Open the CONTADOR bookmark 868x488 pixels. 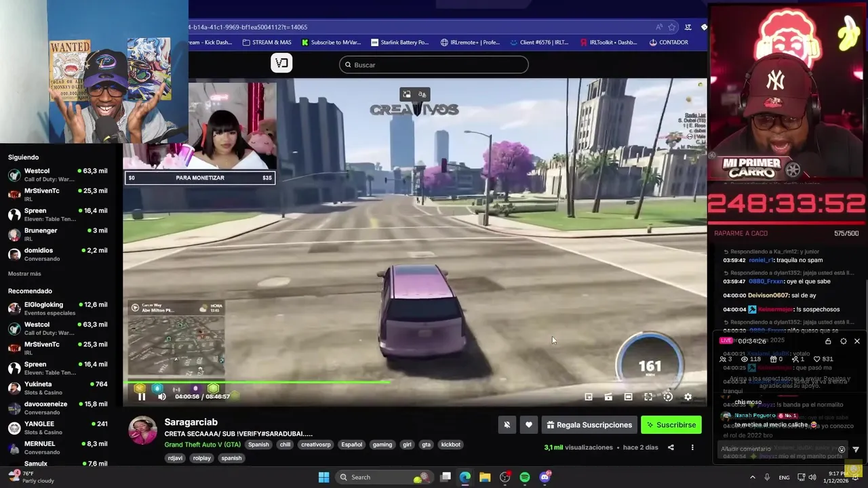[669, 42]
